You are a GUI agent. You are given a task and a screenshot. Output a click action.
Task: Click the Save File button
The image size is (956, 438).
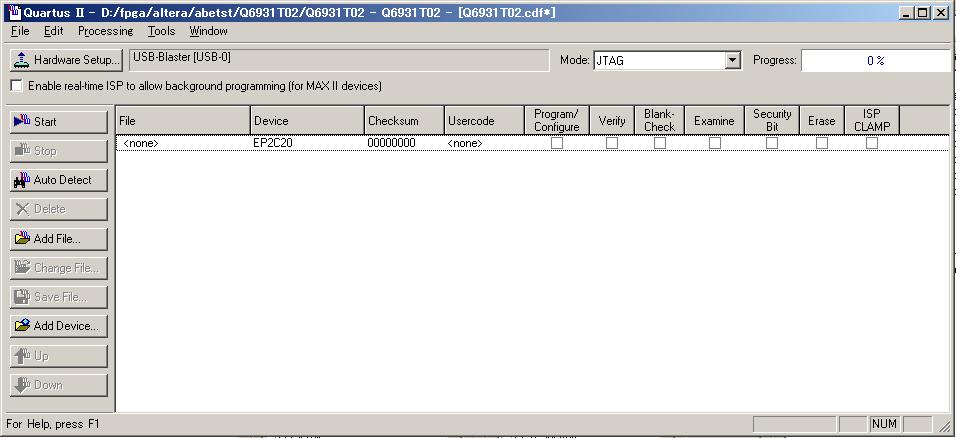[x=59, y=297]
